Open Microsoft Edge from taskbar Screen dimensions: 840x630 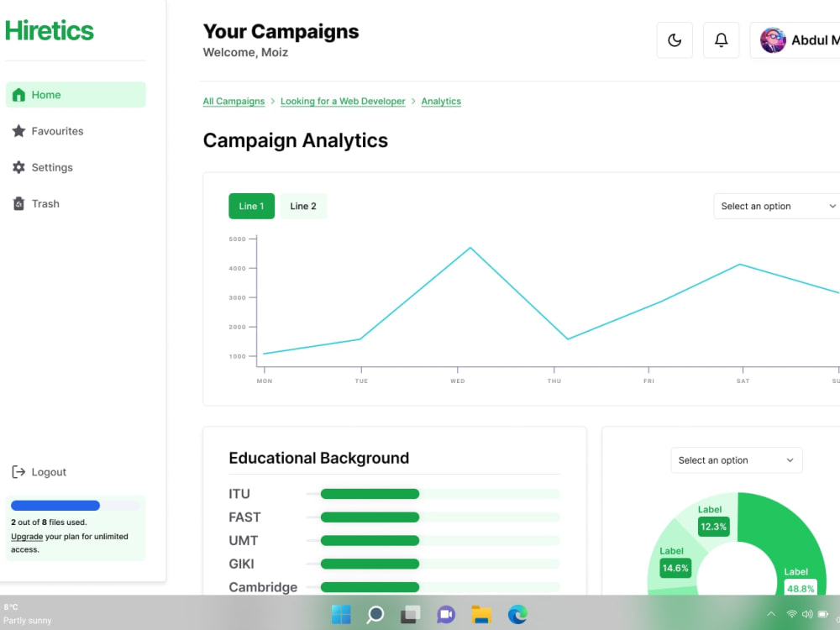(517, 614)
